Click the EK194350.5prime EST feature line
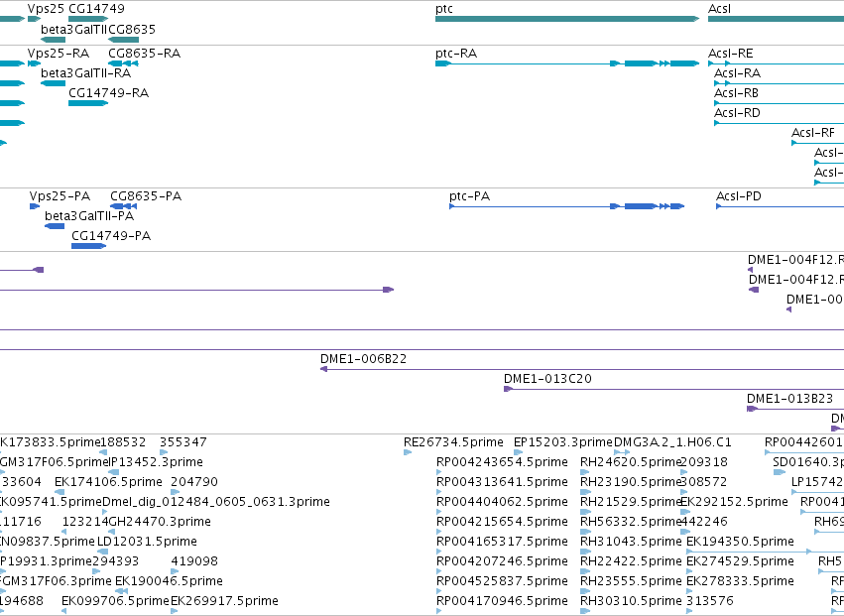Screen dimensions: 844x616 tap(749, 552)
